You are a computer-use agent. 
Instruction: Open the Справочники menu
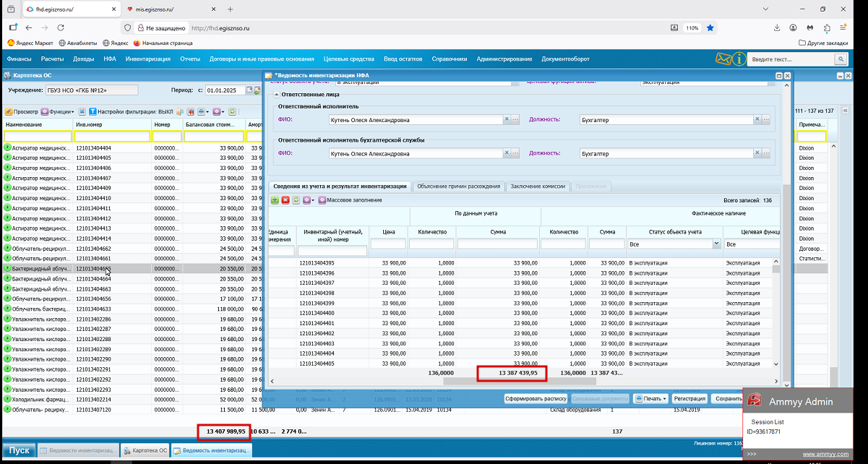pos(449,59)
